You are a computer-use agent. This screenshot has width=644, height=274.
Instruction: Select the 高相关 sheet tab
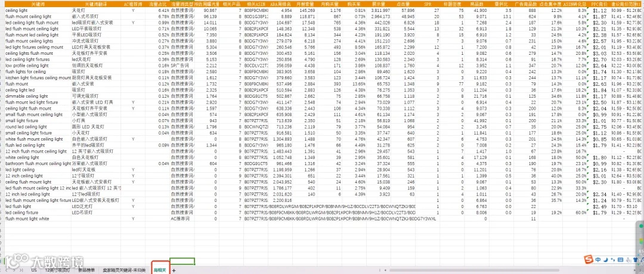(x=160, y=270)
